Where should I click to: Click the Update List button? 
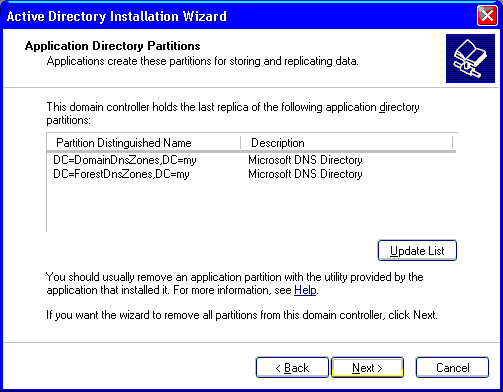(417, 250)
